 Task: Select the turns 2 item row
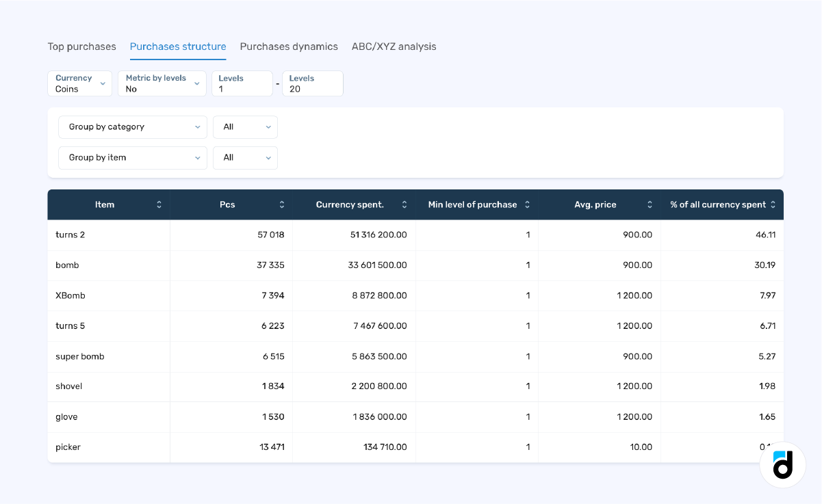(70, 235)
